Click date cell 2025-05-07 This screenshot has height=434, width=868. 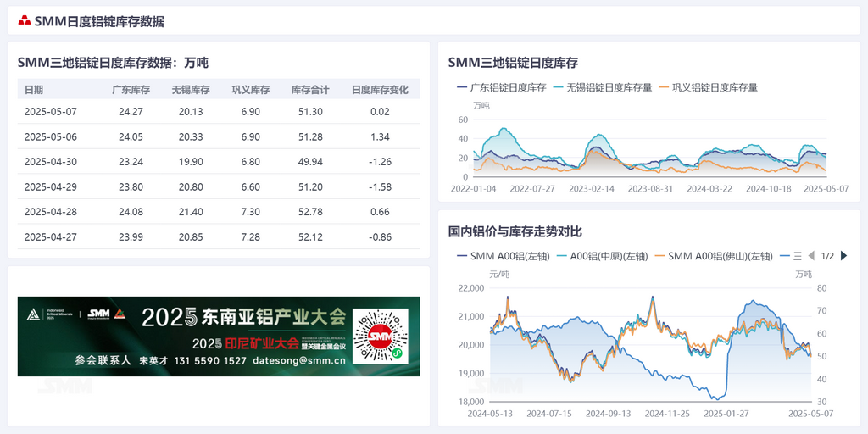tap(50, 111)
